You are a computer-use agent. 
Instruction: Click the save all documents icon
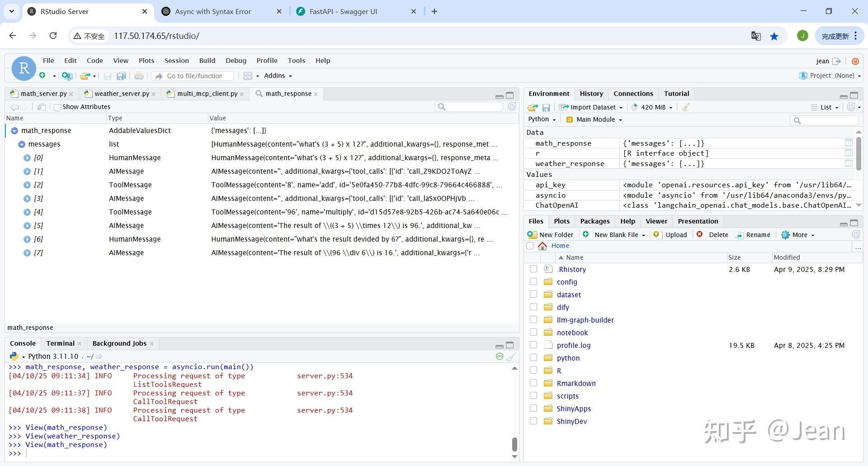click(121, 76)
